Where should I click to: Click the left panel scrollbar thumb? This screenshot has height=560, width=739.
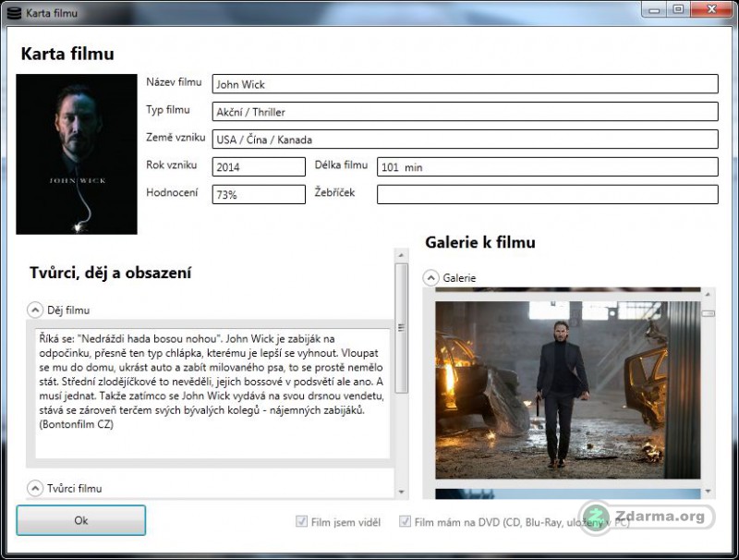click(401, 328)
